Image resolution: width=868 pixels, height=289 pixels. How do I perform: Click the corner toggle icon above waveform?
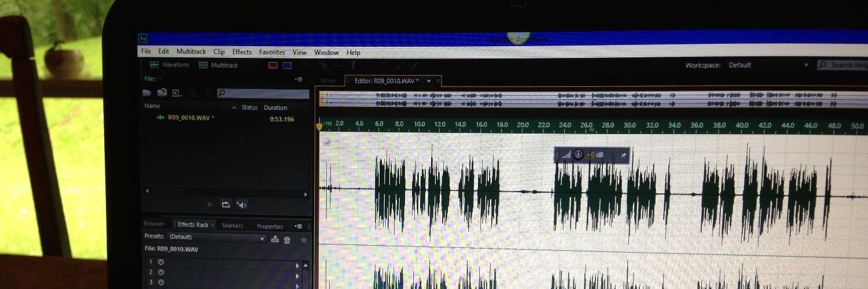click(326, 142)
